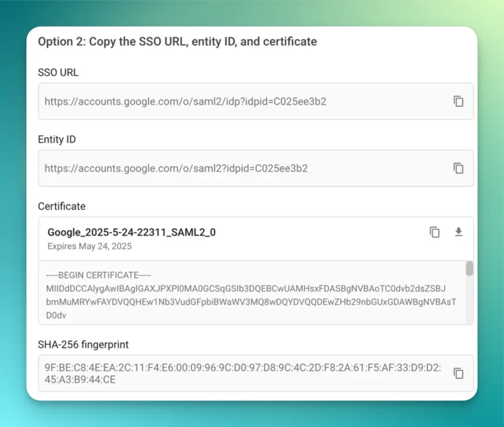The width and height of the screenshot is (504, 427).
Task: Copy the SHA-256 fingerprint value
Action: pyautogui.click(x=458, y=373)
